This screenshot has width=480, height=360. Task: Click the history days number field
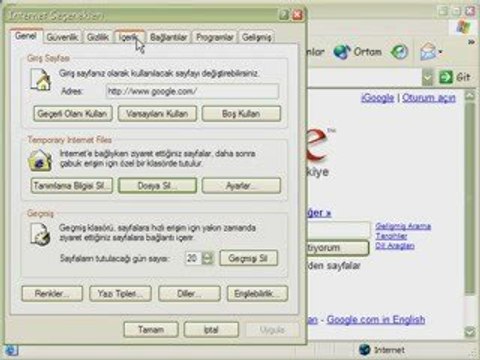click(x=193, y=258)
